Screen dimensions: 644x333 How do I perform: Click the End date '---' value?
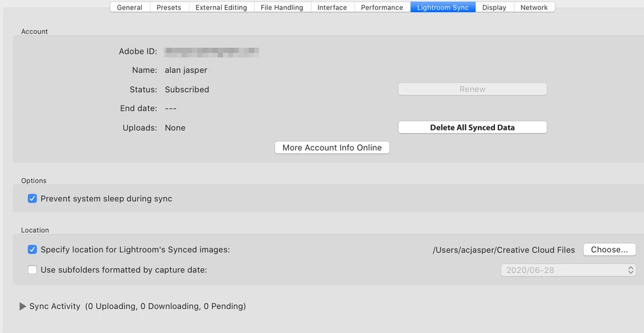coord(170,108)
